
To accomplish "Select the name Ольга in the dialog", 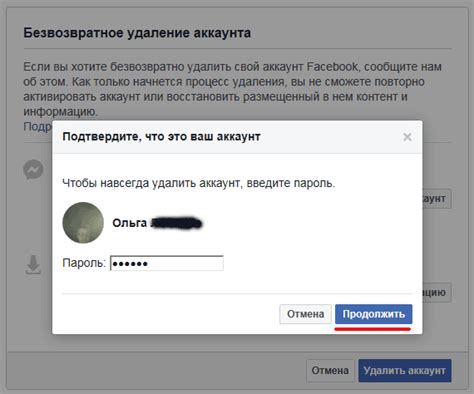I will tap(129, 223).
